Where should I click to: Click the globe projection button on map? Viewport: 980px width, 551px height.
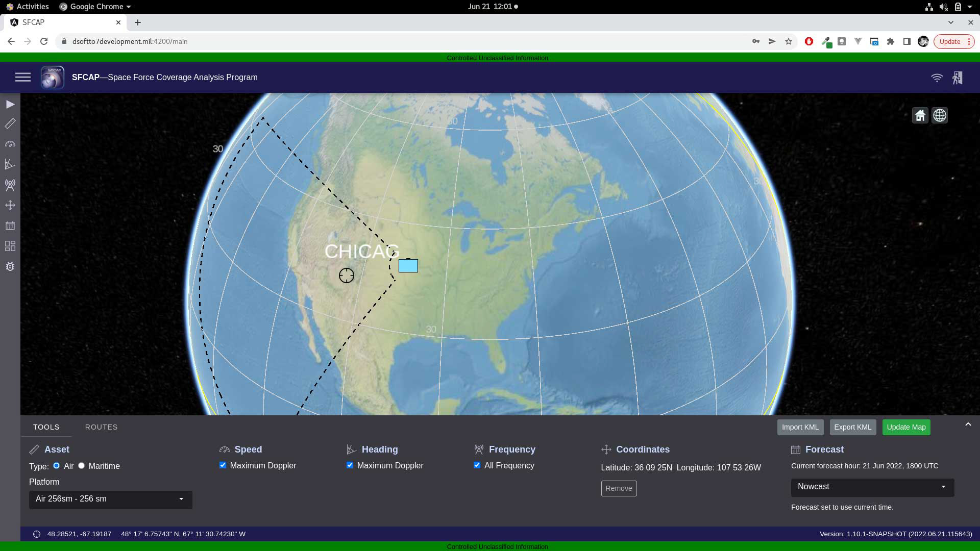tap(940, 115)
